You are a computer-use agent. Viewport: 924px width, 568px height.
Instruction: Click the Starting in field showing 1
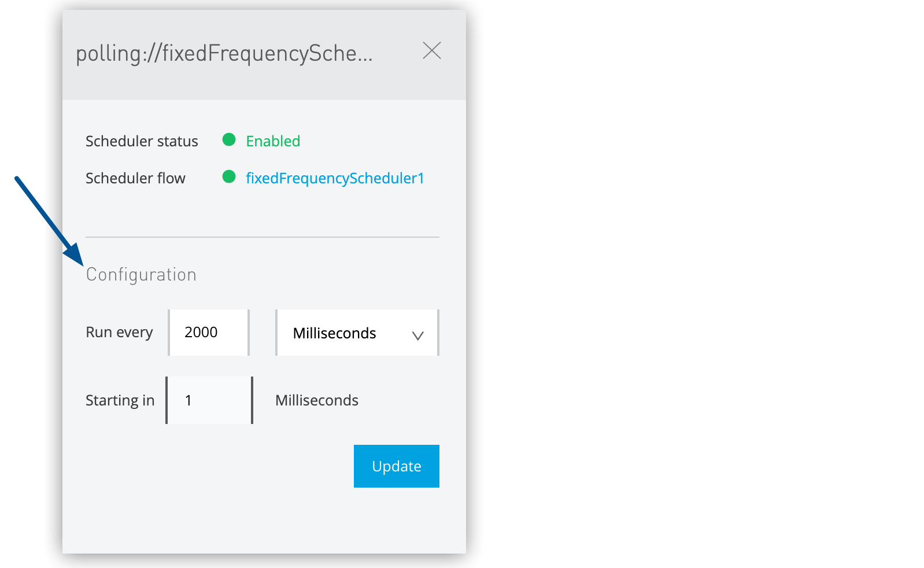209,400
